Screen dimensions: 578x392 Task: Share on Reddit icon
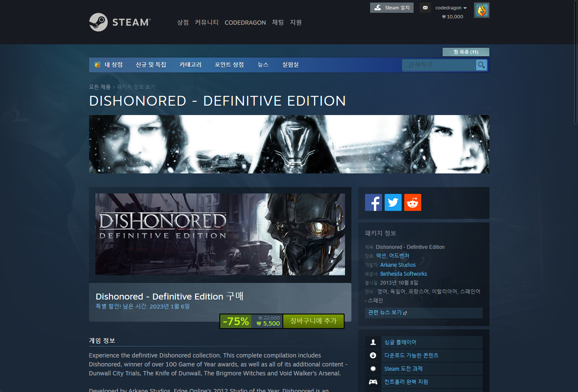coord(413,202)
